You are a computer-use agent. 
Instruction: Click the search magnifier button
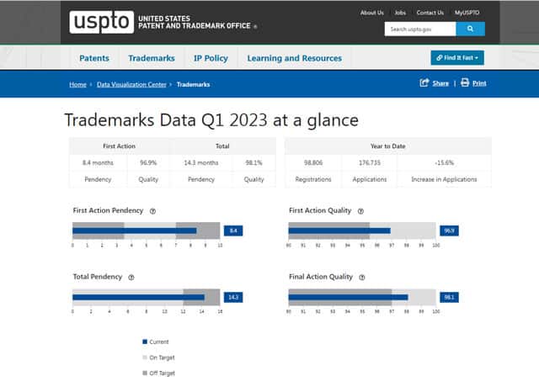point(470,29)
